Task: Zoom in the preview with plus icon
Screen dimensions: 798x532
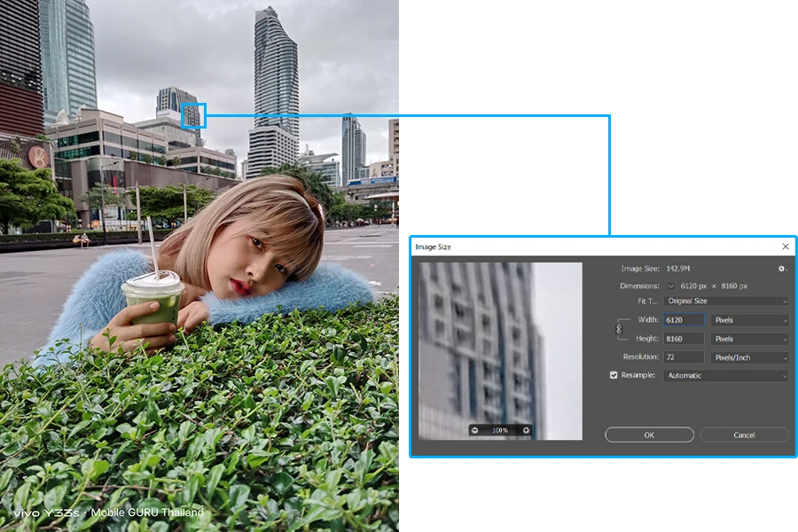Action: coord(526,430)
